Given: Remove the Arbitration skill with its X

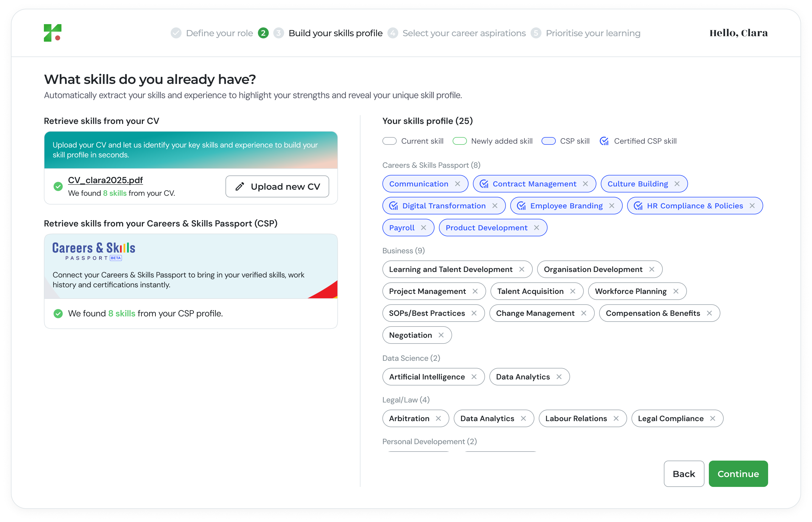Looking at the screenshot, I should 439,419.
